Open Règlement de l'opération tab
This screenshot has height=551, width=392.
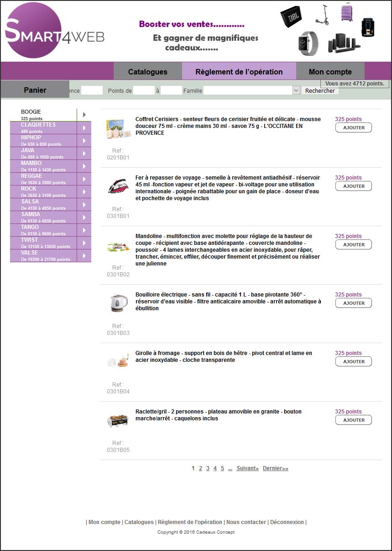click(239, 72)
